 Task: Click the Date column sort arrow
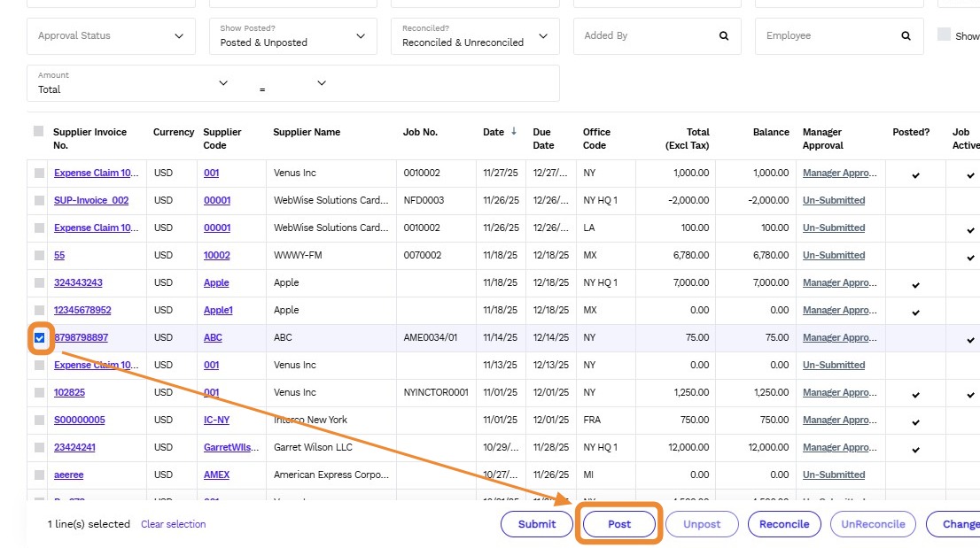[x=514, y=132]
